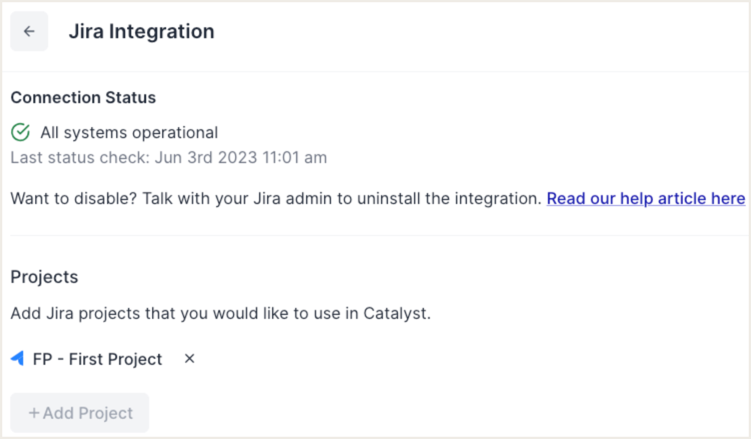
Task: Click the Jira admin phrase in the sentence
Action: 297,198
